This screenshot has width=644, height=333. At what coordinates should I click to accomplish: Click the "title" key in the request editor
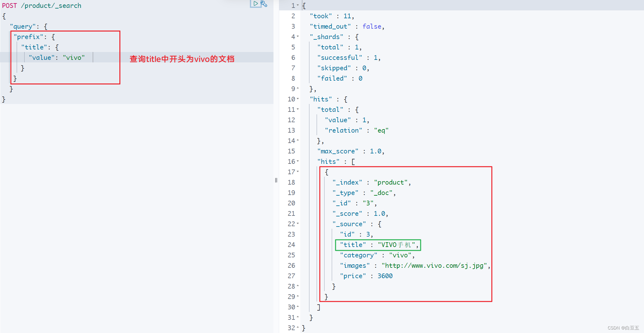(x=34, y=47)
